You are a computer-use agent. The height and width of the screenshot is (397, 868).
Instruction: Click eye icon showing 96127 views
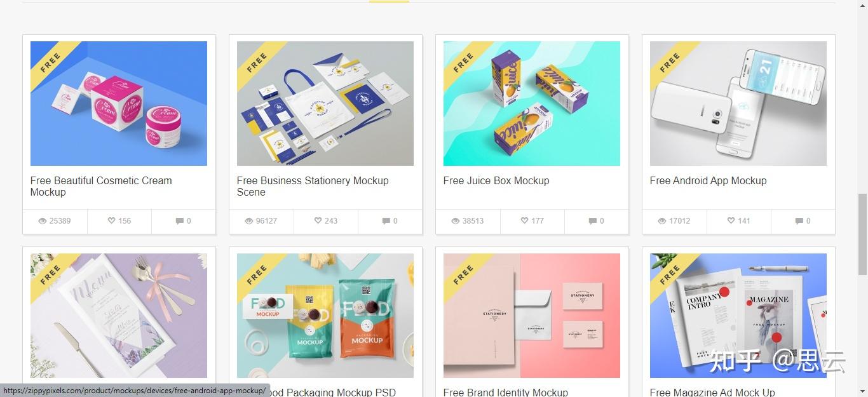249,221
